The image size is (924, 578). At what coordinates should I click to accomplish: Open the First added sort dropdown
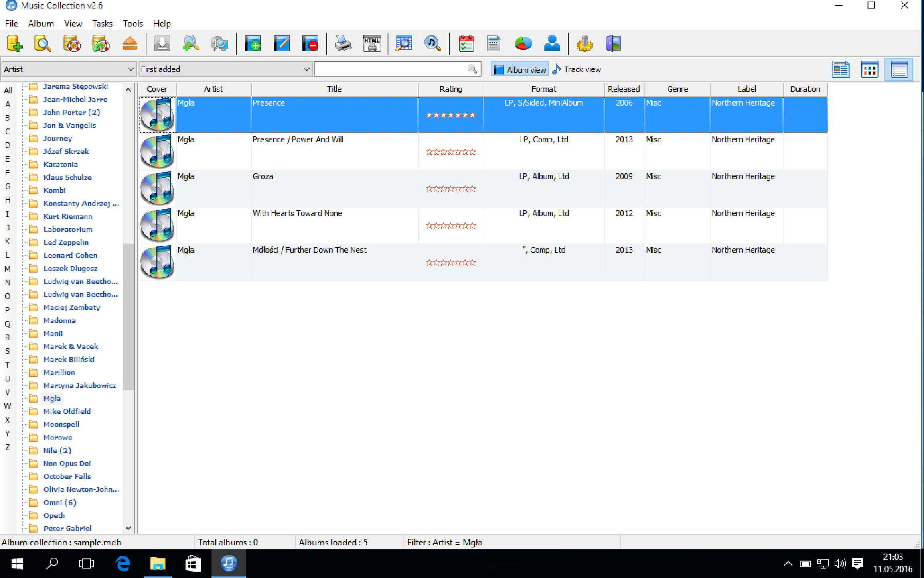click(x=225, y=69)
